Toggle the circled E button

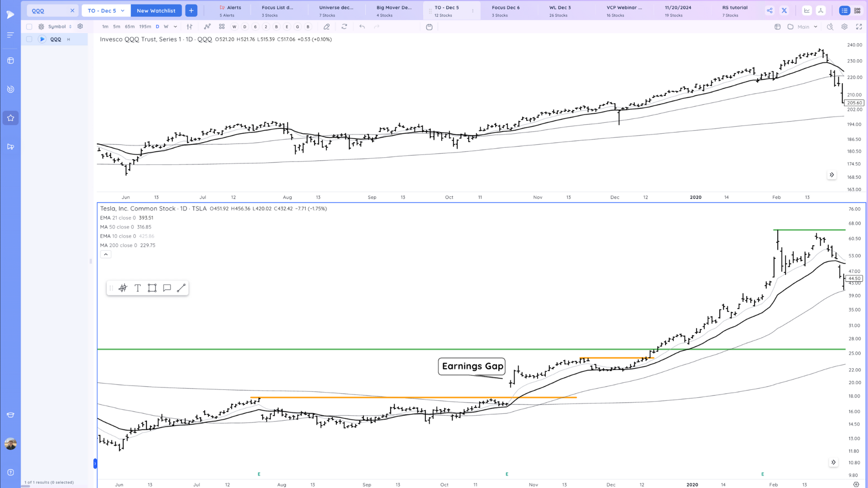(287, 27)
